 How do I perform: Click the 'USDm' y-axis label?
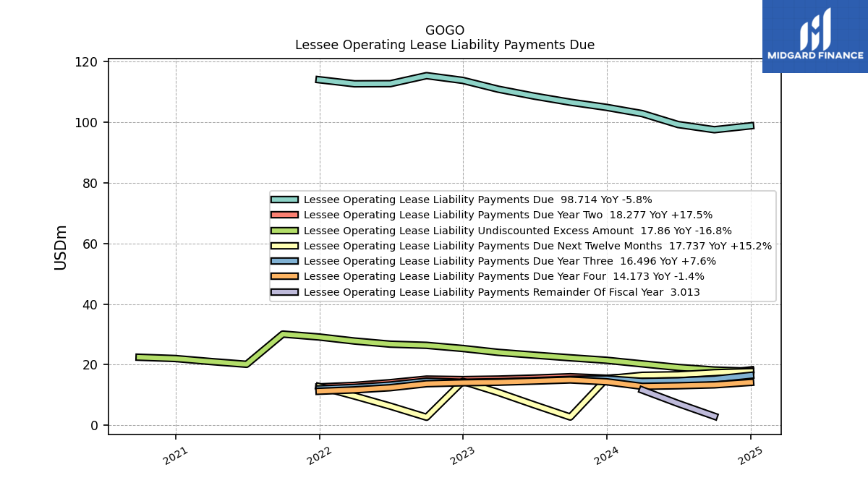61,247
